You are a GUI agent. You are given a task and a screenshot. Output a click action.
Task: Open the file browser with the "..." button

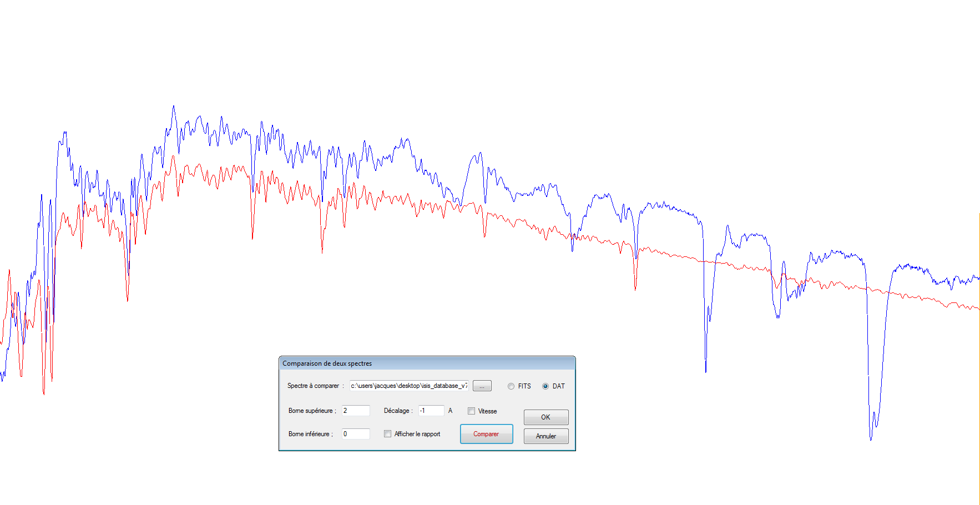point(482,386)
